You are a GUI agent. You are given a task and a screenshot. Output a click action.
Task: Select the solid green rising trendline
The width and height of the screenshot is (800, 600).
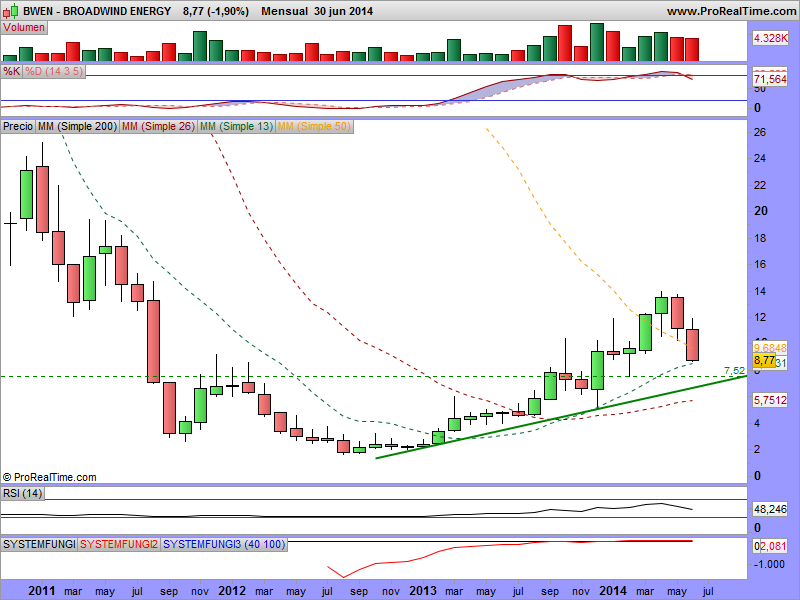tap(561, 417)
